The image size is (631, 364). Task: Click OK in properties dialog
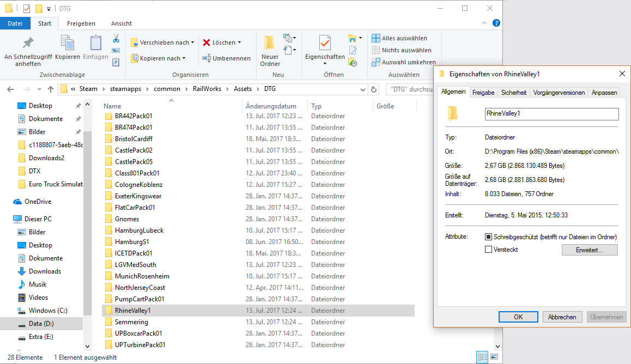[x=518, y=317]
